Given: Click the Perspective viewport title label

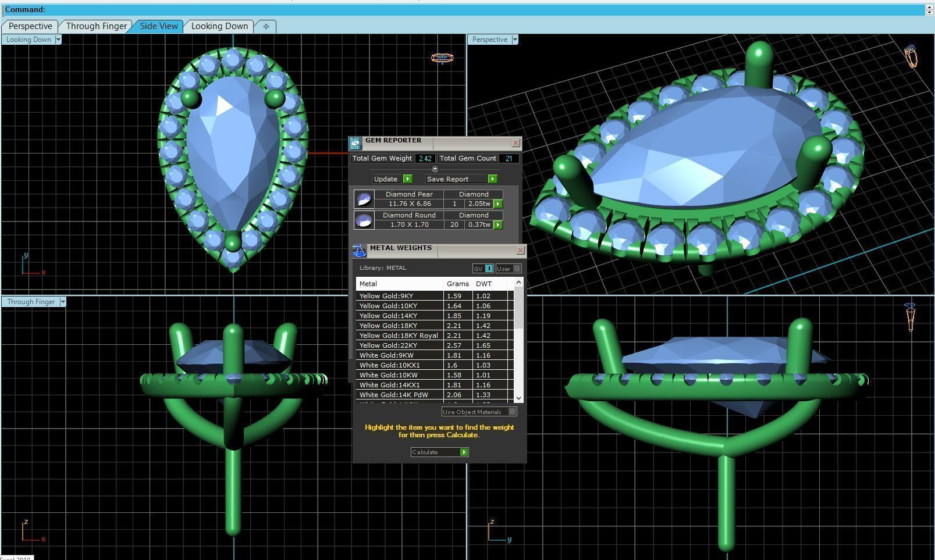Looking at the screenshot, I should (x=489, y=40).
